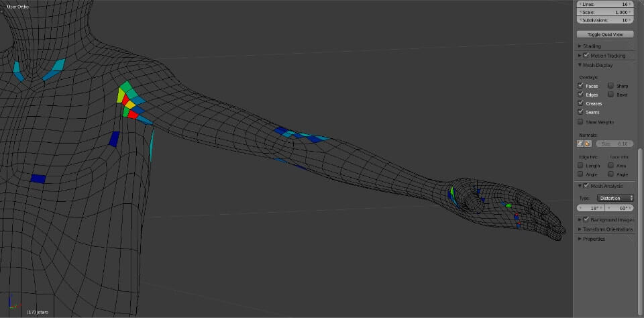Screen dimensions: 644x318
Task: Open the analysis Type dropdown showing Distortion
Action: (x=615, y=198)
